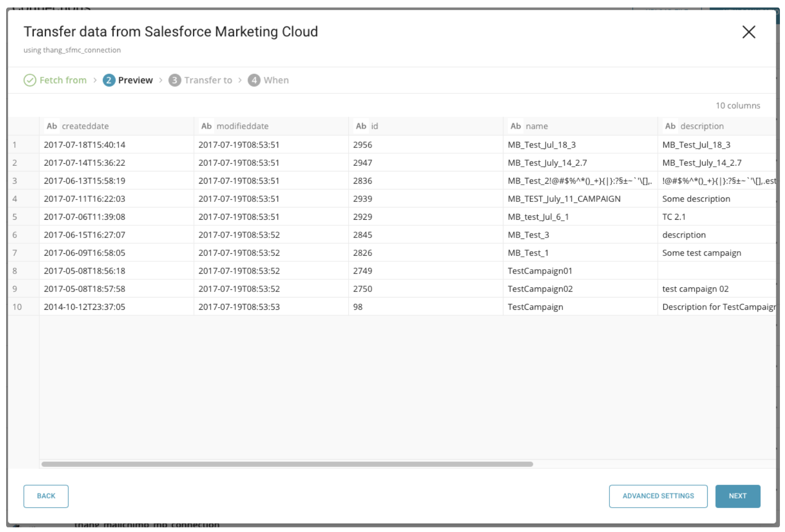Click the Transfer to step 3 icon
785x532 pixels.
pos(175,80)
